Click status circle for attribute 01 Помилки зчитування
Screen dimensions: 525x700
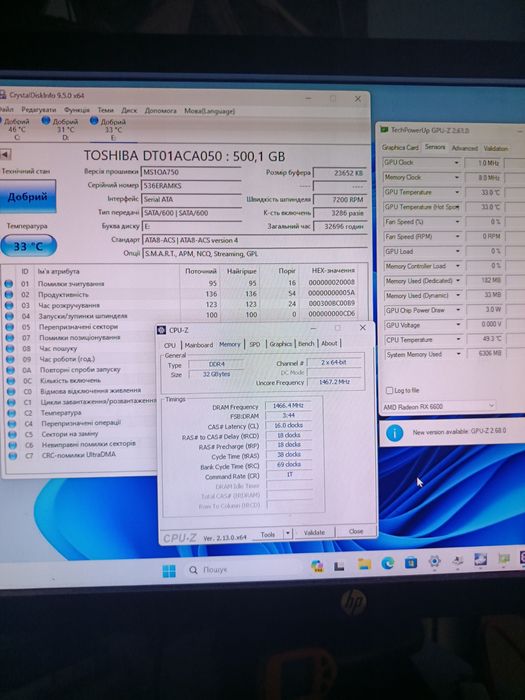pyautogui.click(x=9, y=283)
